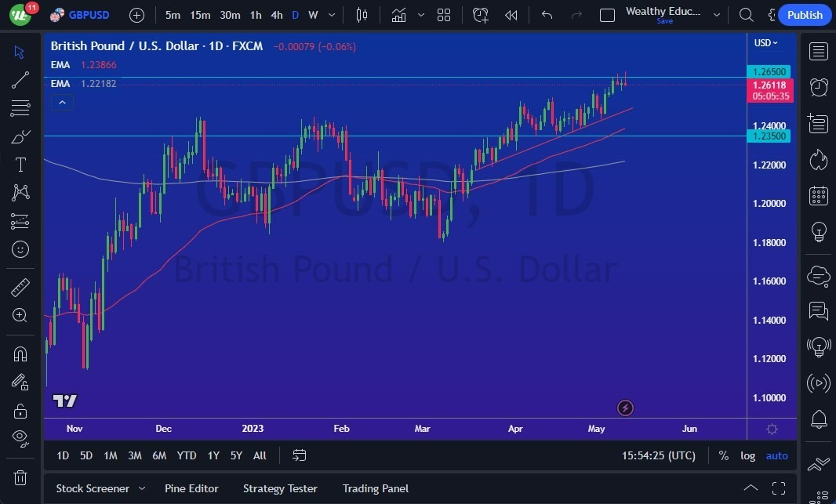This screenshot has height=504, width=836.
Task: Enable Magnet mode in the drawing toolbar
Action: (x=20, y=354)
